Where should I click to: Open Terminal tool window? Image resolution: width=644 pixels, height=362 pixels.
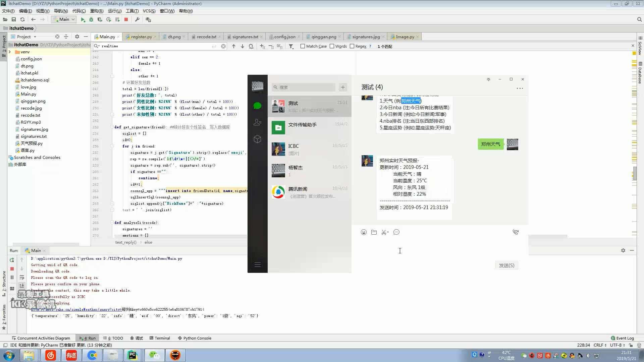click(160, 338)
